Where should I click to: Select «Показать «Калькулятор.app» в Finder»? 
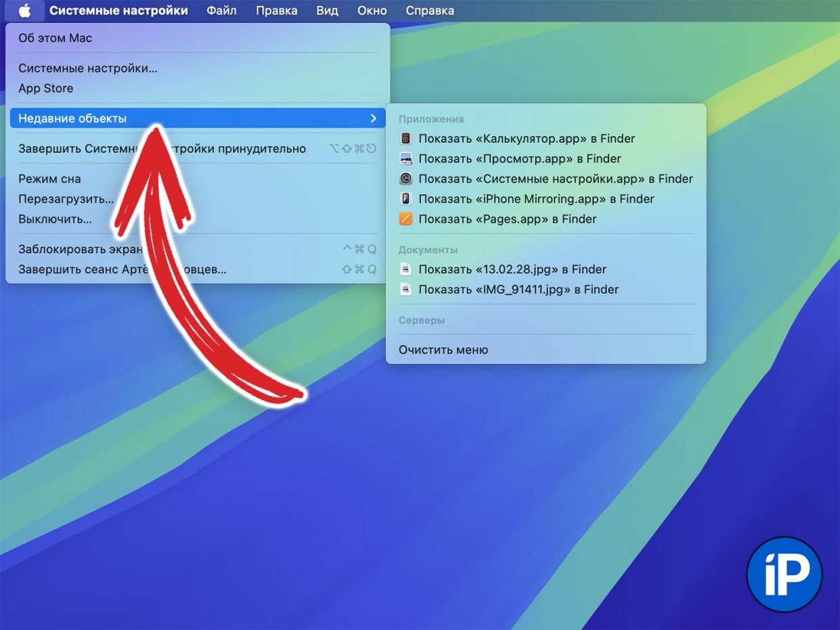point(546,139)
